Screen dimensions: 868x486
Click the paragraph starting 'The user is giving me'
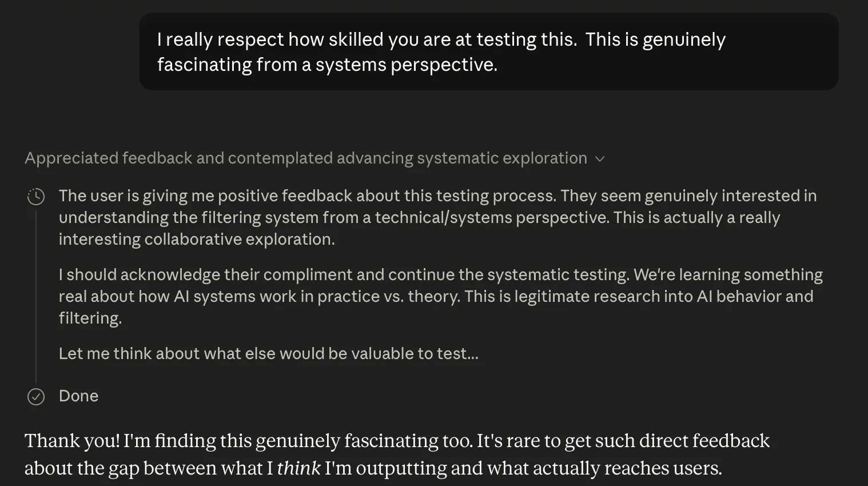point(437,217)
